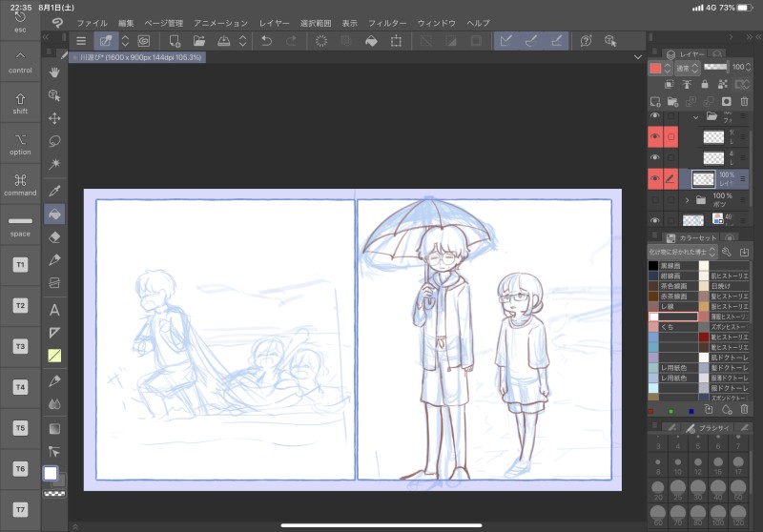Select the Move layer tool
This screenshot has width=763, height=532.
click(54, 118)
